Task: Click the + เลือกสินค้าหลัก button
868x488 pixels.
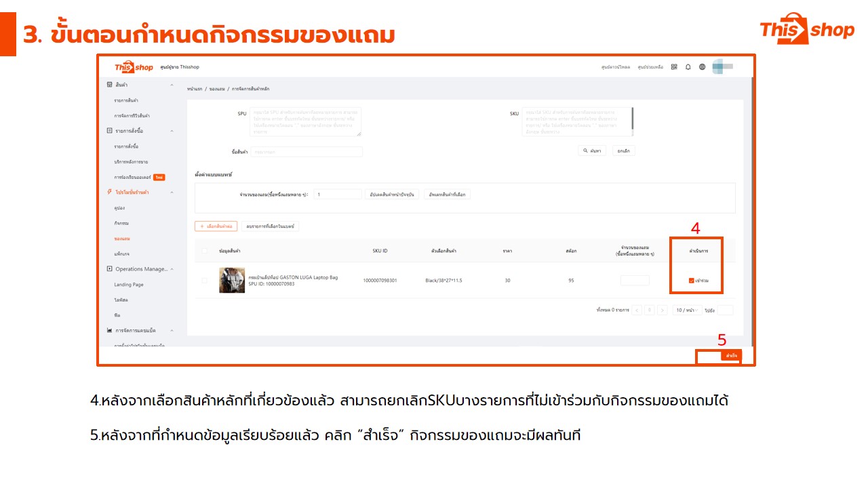Action: coord(216,226)
